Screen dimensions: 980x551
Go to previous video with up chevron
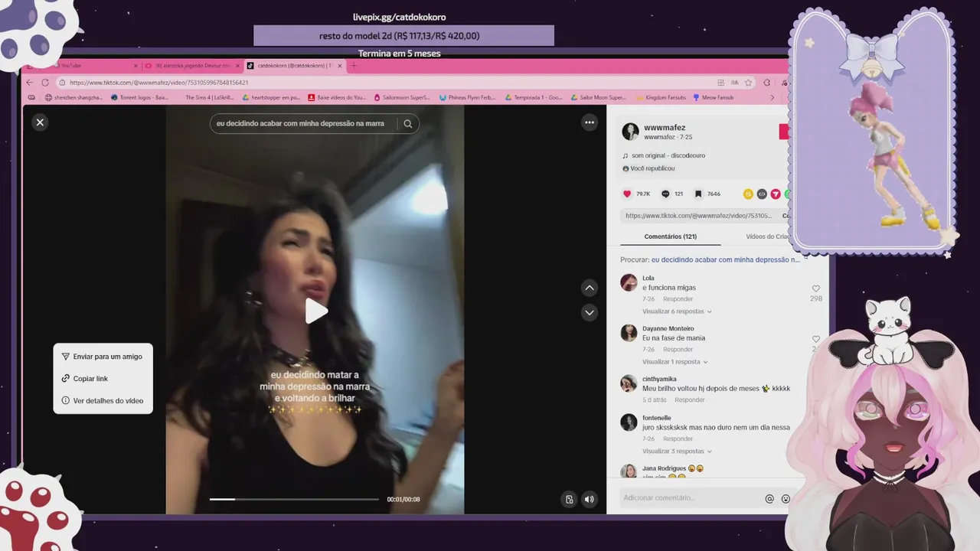click(x=590, y=288)
